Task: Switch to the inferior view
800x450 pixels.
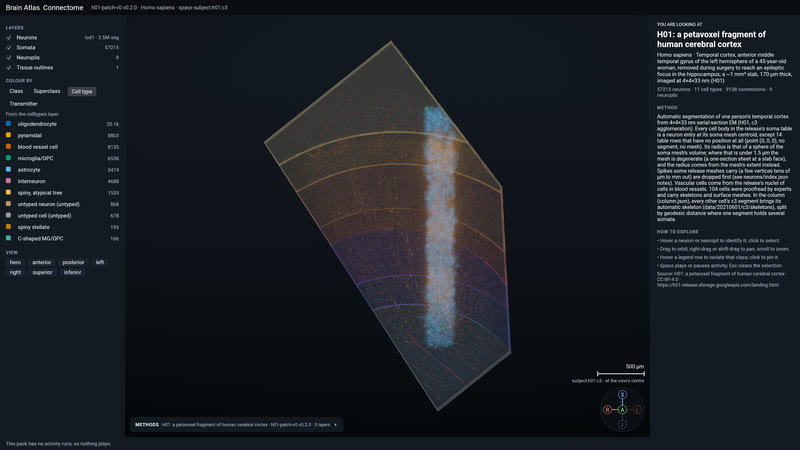Action: (x=72, y=272)
